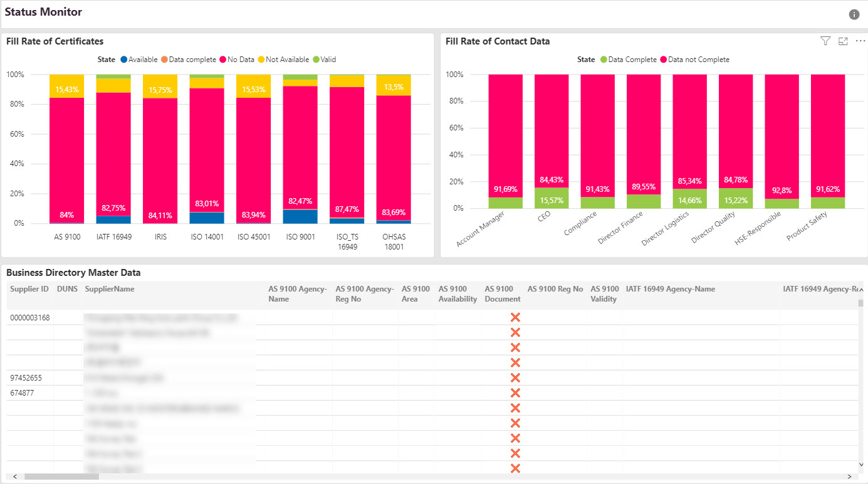Click the 91,62% bar for Product Safety
The image size is (868, 484).
(x=828, y=136)
